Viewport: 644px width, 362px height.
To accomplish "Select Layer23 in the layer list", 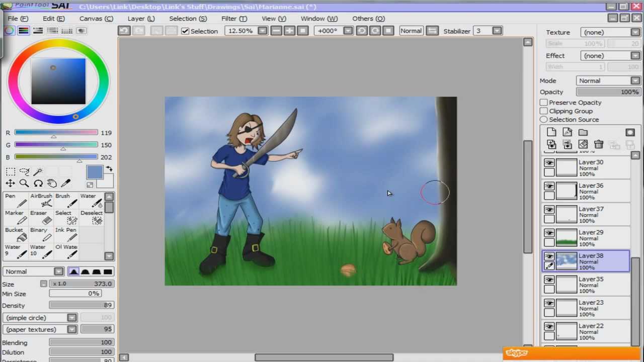I will click(586, 308).
